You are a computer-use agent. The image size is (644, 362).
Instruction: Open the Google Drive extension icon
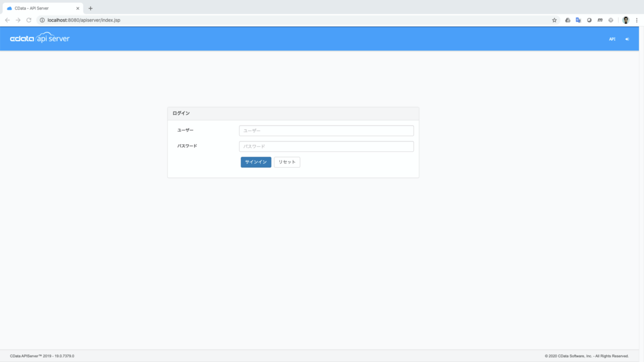pyautogui.click(x=568, y=20)
